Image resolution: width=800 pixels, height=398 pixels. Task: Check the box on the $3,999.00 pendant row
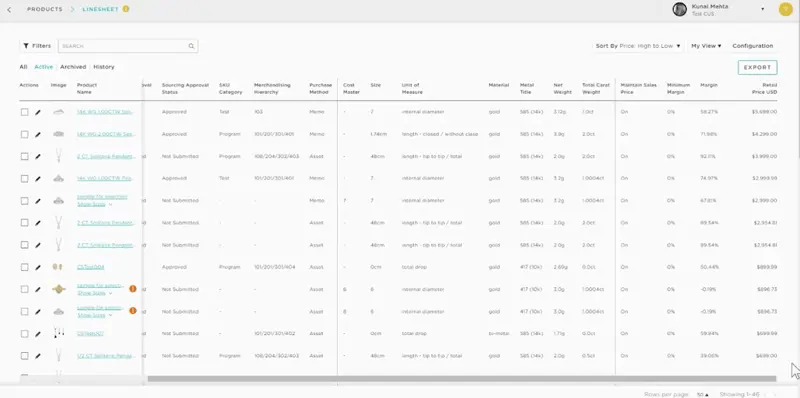pos(24,156)
